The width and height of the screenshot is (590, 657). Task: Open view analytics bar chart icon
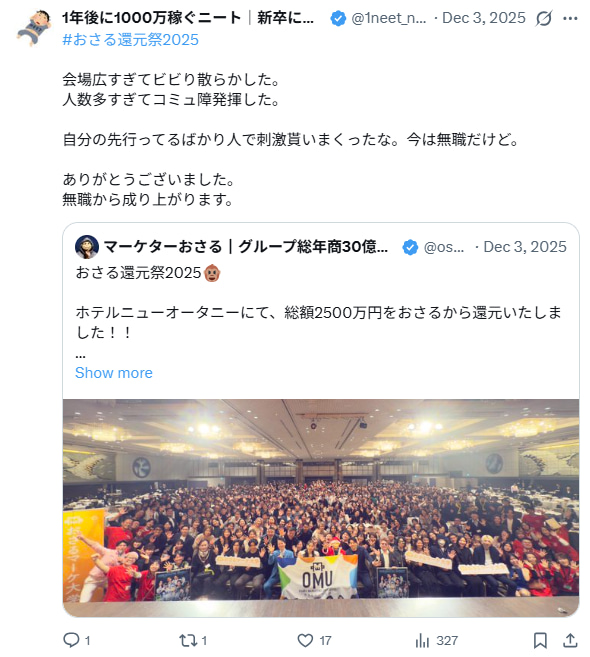(422, 640)
